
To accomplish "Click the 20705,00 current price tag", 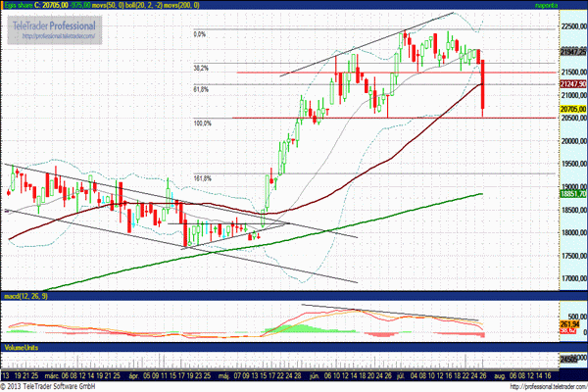I will click(572, 110).
